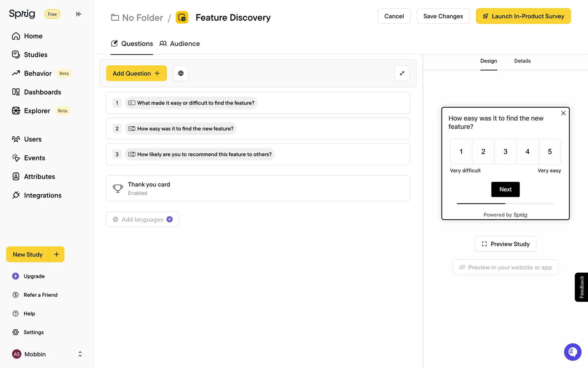Switch to the Audience tab
Screen dimensions: 588x368
click(180, 44)
